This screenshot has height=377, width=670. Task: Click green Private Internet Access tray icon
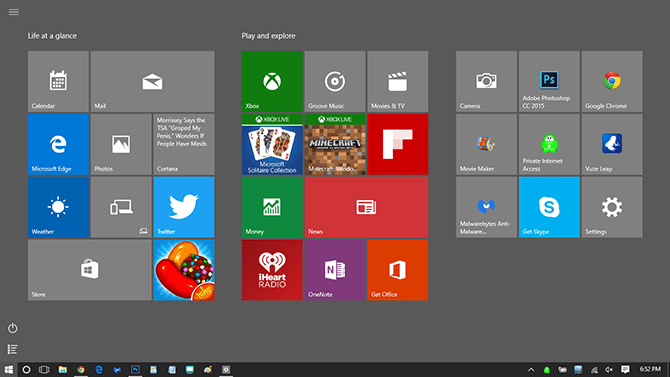[547, 370]
